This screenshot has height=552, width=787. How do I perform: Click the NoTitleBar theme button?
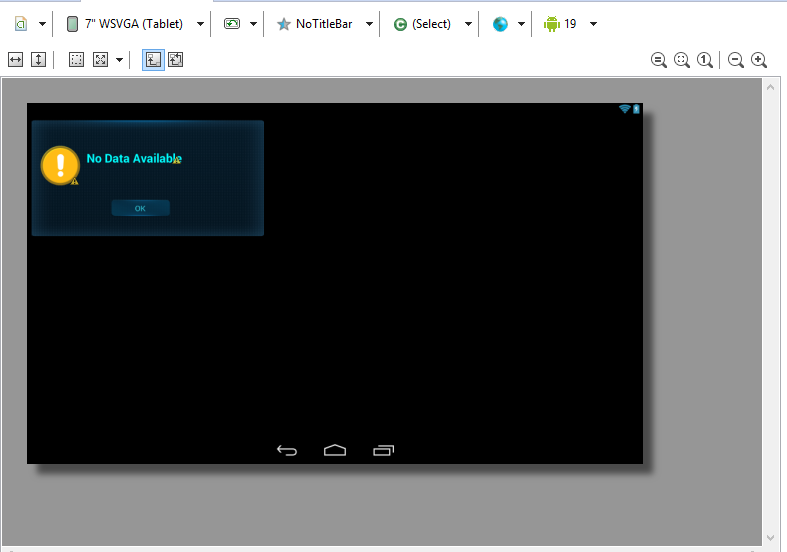coord(315,24)
